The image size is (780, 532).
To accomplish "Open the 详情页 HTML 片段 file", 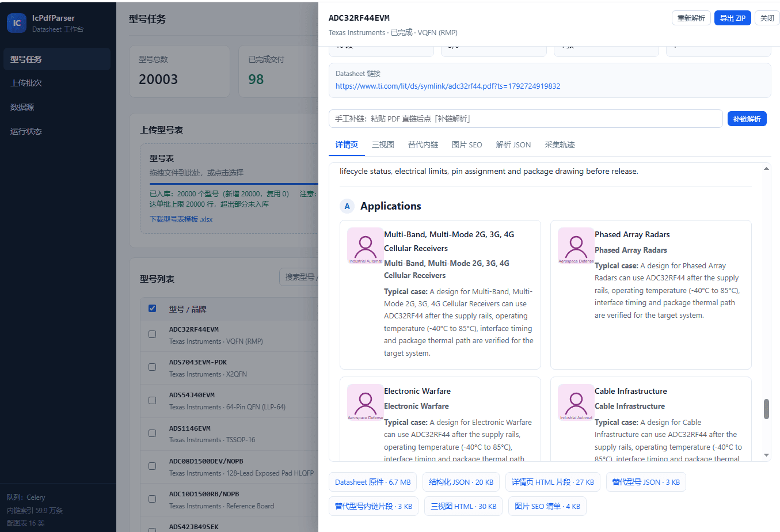I will coord(553,482).
